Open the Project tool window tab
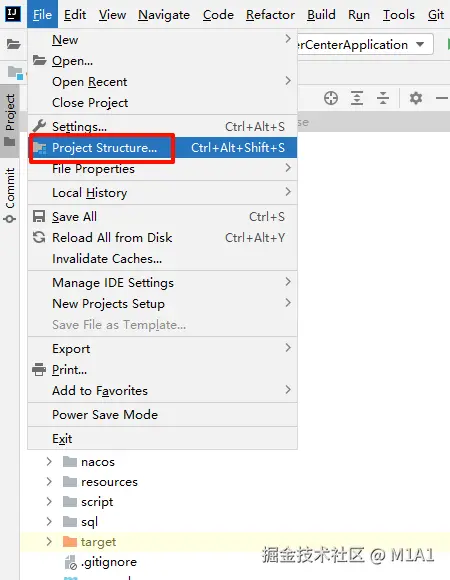The height and width of the screenshot is (580, 450). coord(10,120)
